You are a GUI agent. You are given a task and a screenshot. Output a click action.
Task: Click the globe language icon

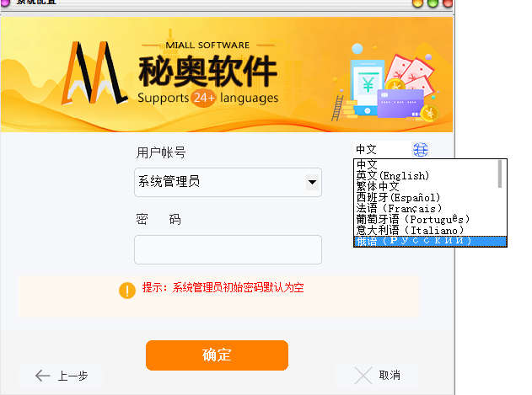421,150
